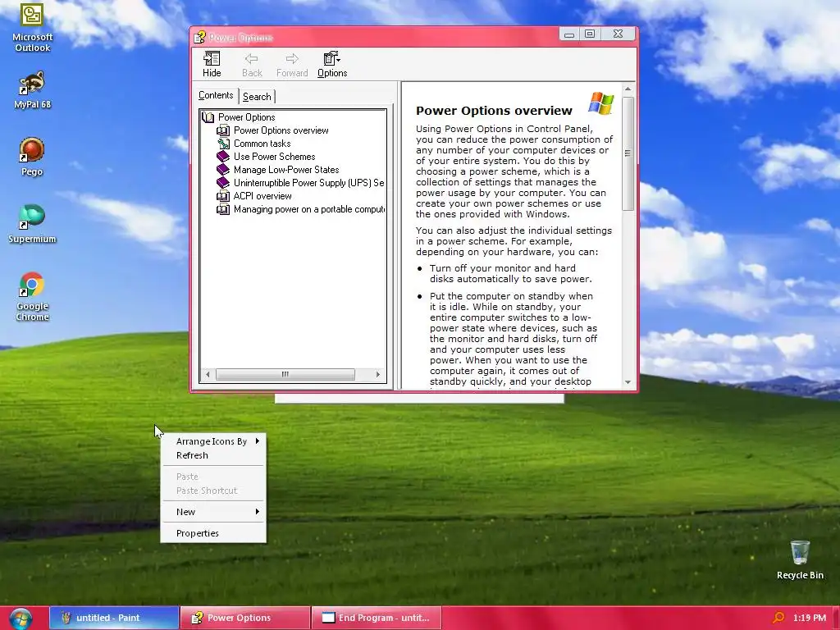Select the Supermium desktop shortcut
Image resolution: width=840 pixels, height=630 pixels.
click(32, 224)
